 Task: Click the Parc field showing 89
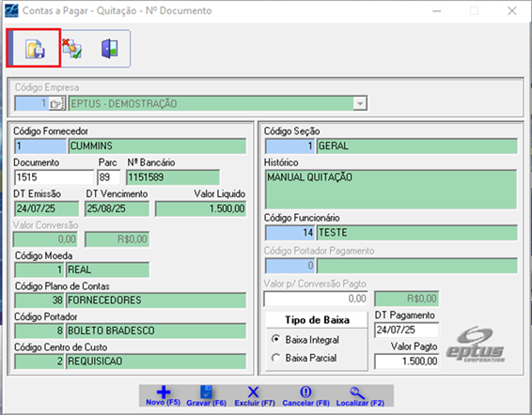point(109,177)
